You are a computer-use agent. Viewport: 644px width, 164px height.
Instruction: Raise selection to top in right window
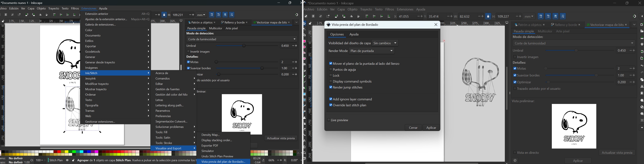point(367,16)
